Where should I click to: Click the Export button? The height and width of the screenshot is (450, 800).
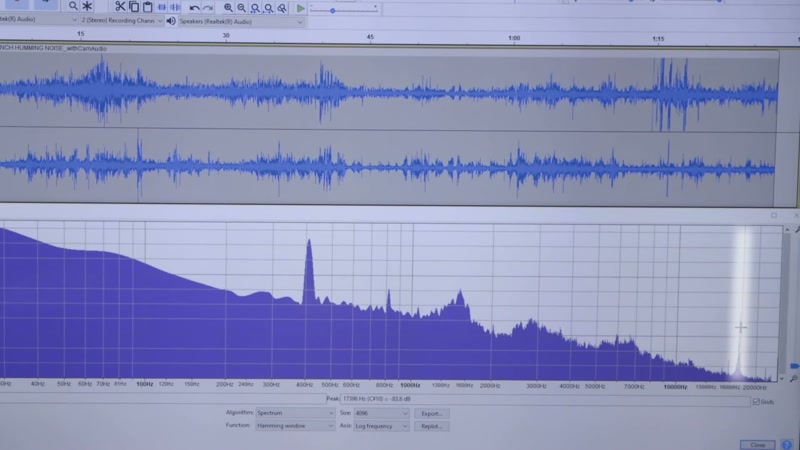coord(432,414)
